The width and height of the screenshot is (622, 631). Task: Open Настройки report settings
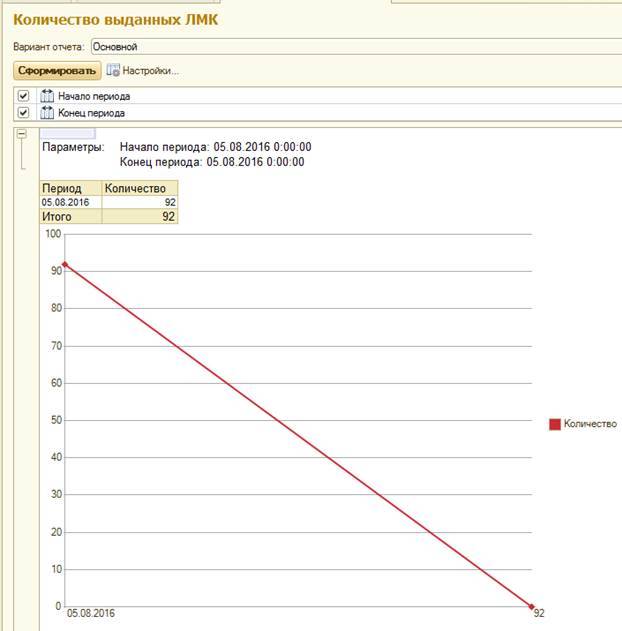point(150,70)
